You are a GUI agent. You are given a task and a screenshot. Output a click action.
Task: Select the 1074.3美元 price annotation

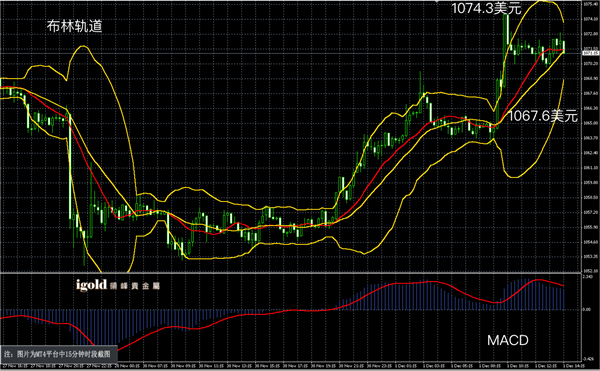[486, 8]
